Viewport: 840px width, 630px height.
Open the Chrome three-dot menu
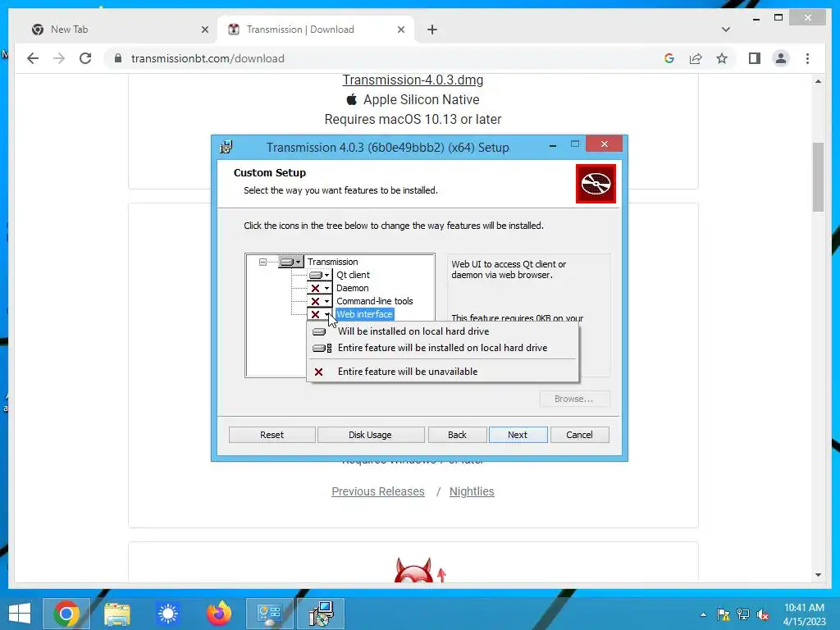[807, 58]
